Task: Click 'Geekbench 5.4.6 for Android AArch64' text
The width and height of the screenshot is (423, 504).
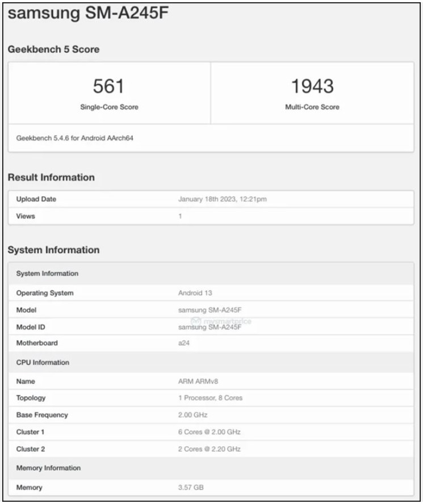Action: click(x=74, y=138)
